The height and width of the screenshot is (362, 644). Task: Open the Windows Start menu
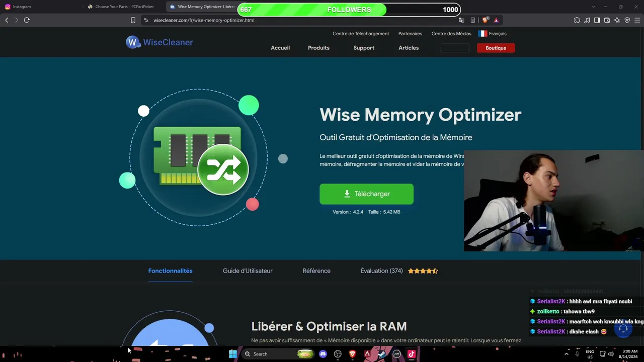coord(233,354)
